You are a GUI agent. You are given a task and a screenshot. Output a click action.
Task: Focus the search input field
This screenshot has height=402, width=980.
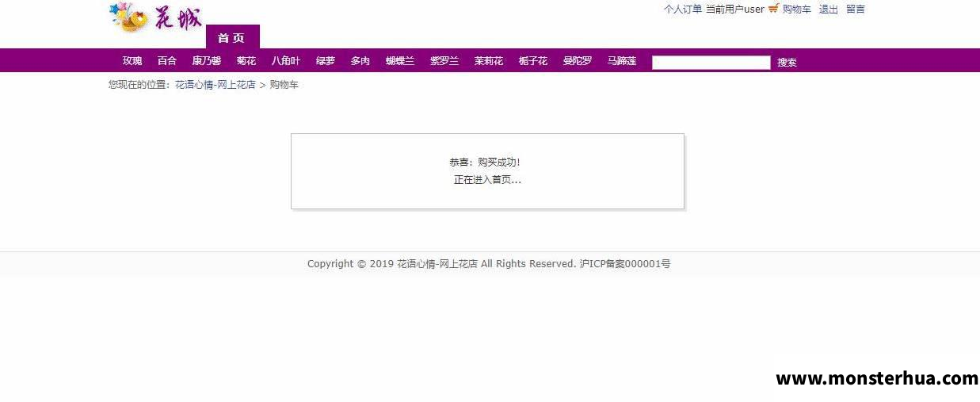point(711,63)
